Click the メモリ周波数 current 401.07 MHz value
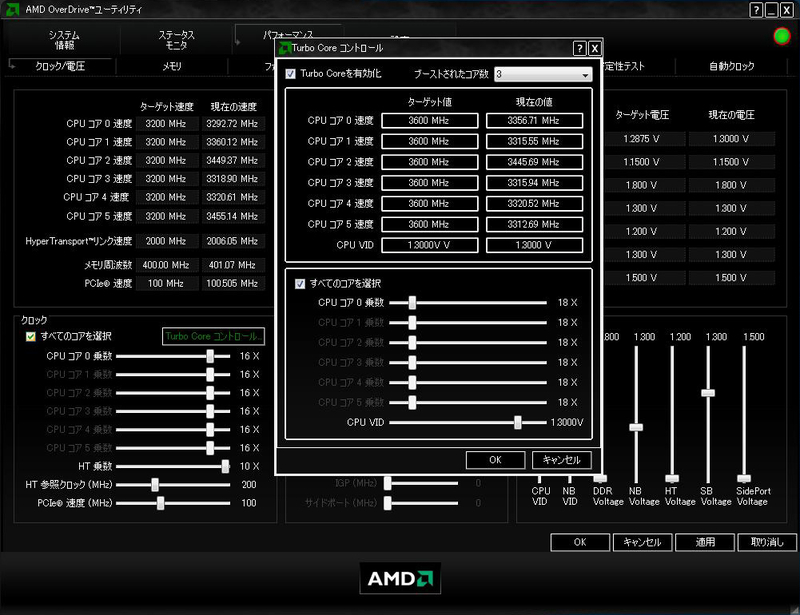The width and height of the screenshot is (800, 615). (233, 265)
